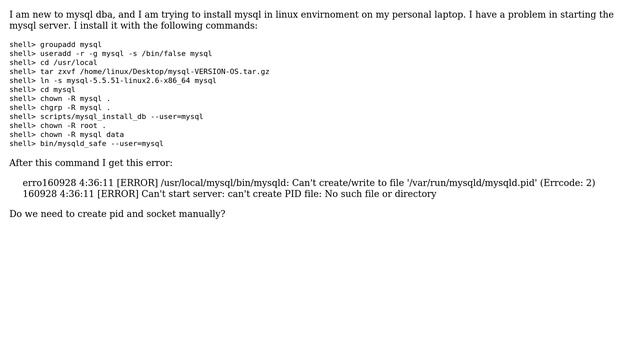Click the 'cd mysql' command line
This screenshot has height=360, width=640.
(42, 89)
